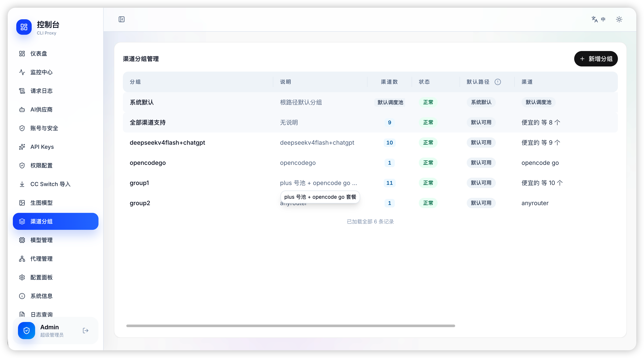
Task: Click channel count 9 badge
Action: pyautogui.click(x=389, y=122)
